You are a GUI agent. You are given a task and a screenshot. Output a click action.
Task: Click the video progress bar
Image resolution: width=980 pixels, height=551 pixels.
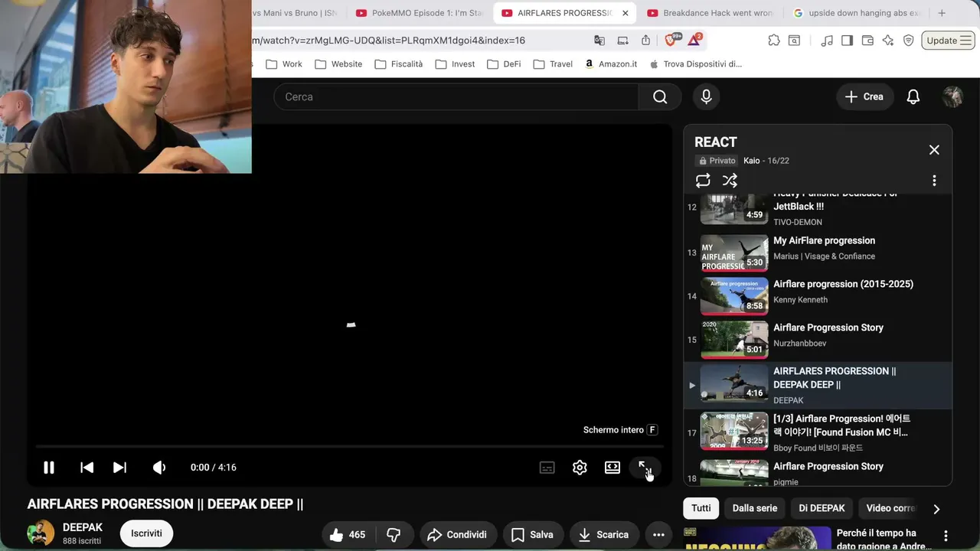tap(349, 446)
